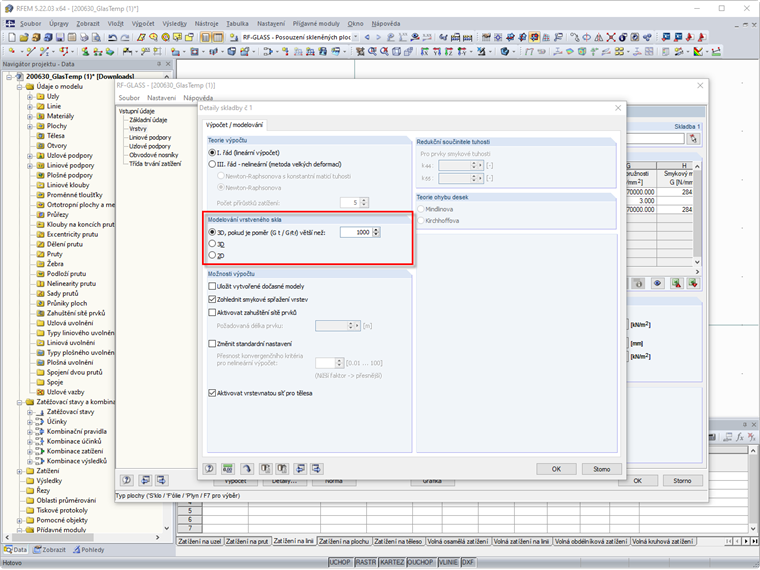Click the units and decimals 0.00 icon

click(x=227, y=469)
